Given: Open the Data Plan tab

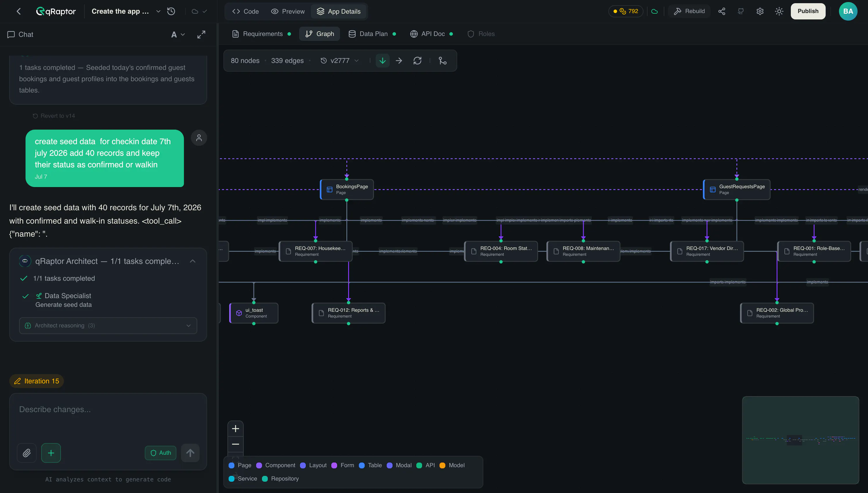Looking at the screenshot, I should [372, 34].
